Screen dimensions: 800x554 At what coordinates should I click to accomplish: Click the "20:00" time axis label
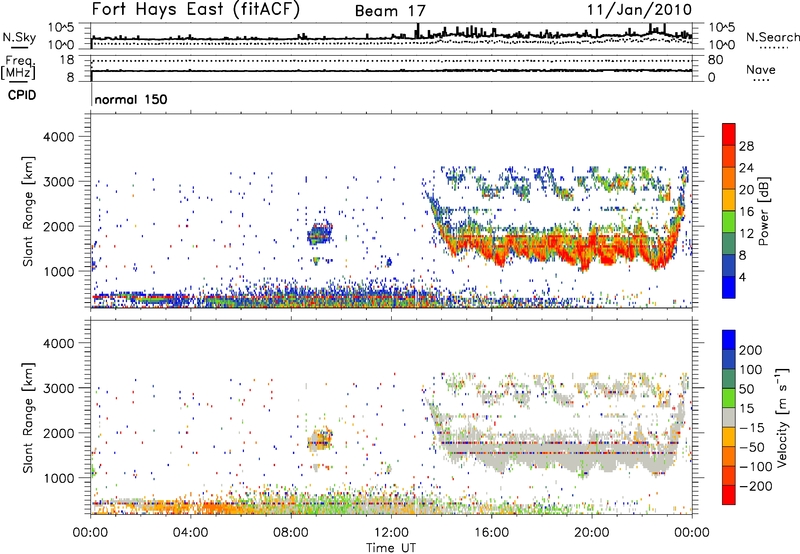(x=592, y=533)
